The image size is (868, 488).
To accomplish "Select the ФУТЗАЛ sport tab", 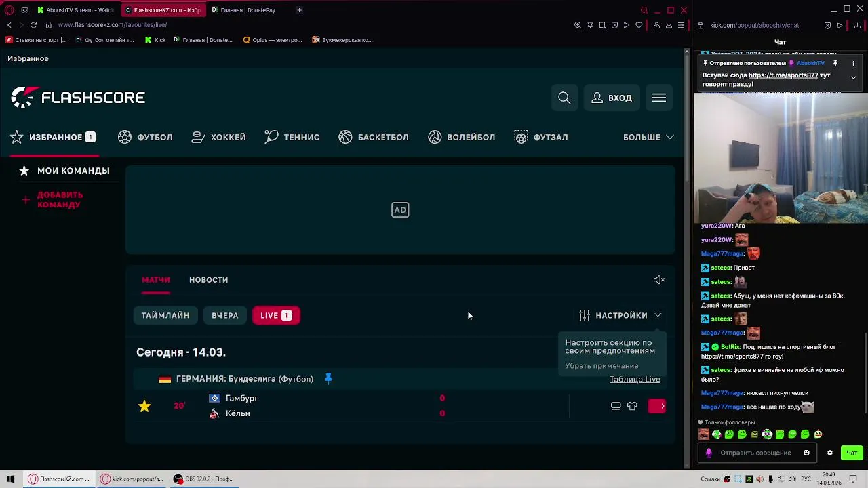I will (541, 137).
